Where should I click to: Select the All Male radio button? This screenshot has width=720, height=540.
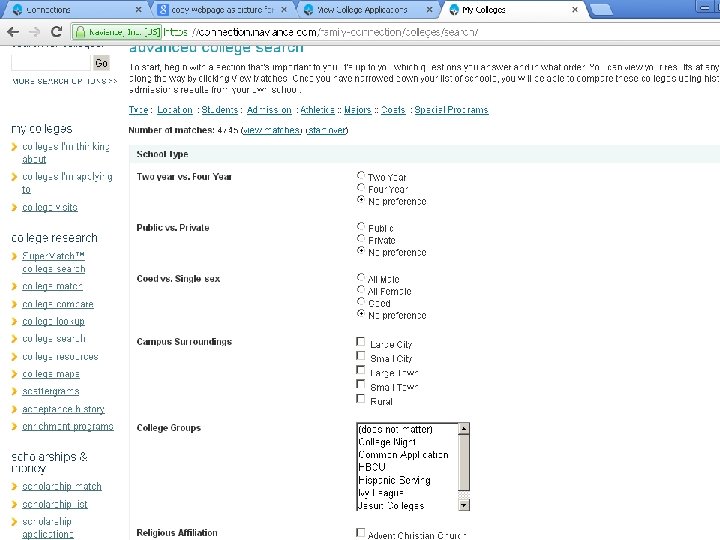click(361, 278)
